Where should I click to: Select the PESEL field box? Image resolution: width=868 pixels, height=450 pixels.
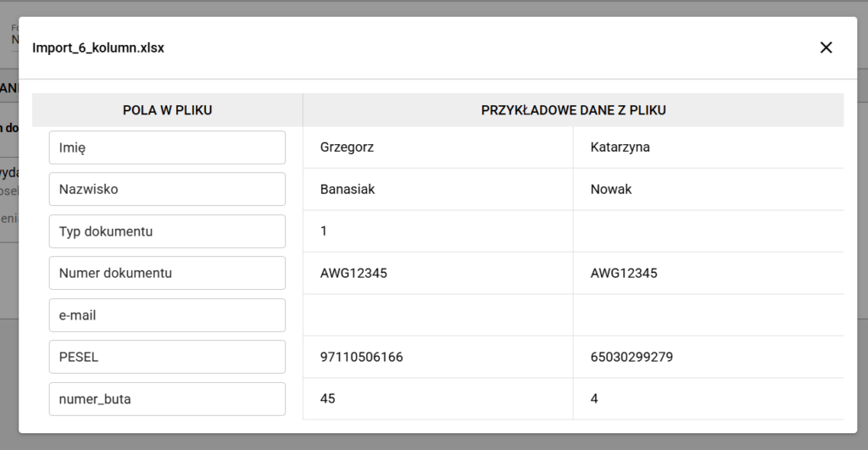pyautogui.click(x=167, y=357)
